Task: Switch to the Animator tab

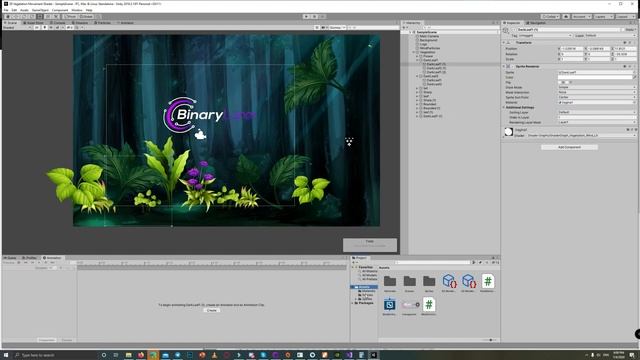Action: tap(125, 23)
